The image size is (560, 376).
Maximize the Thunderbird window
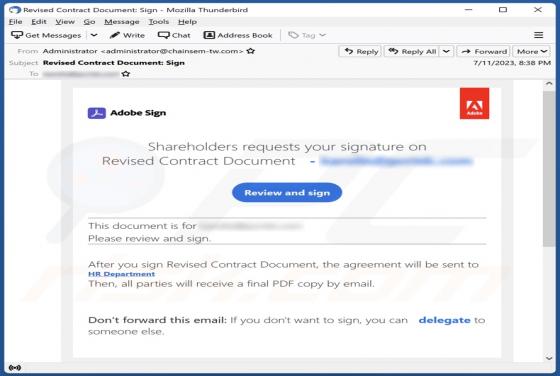pos(503,10)
